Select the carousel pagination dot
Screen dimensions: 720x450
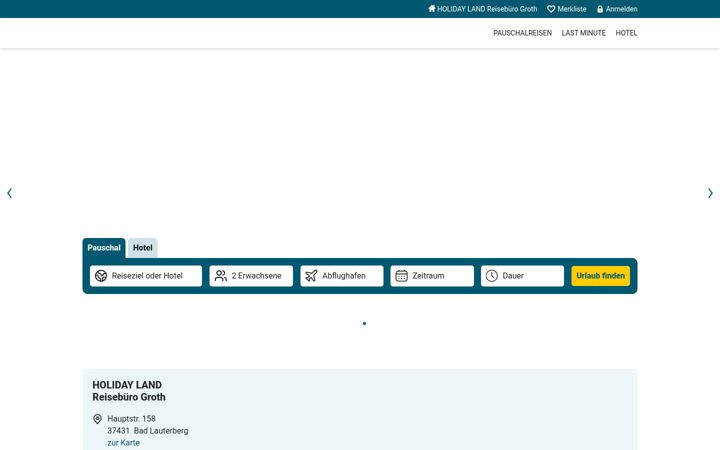(365, 324)
